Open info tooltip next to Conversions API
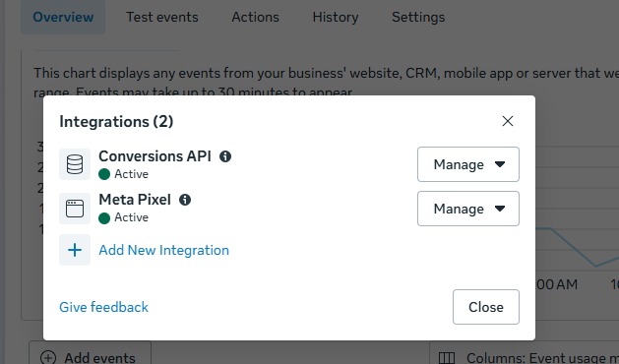The width and height of the screenshot is (619, 364). click(x=225, y=156)
